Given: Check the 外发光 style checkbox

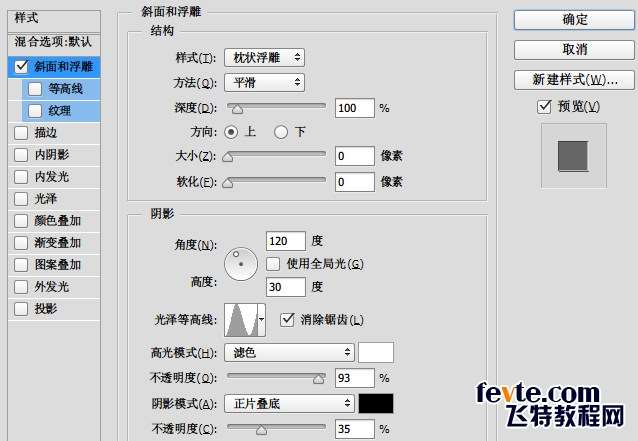Looking at the screenshot, I should (x=21, y=286).
